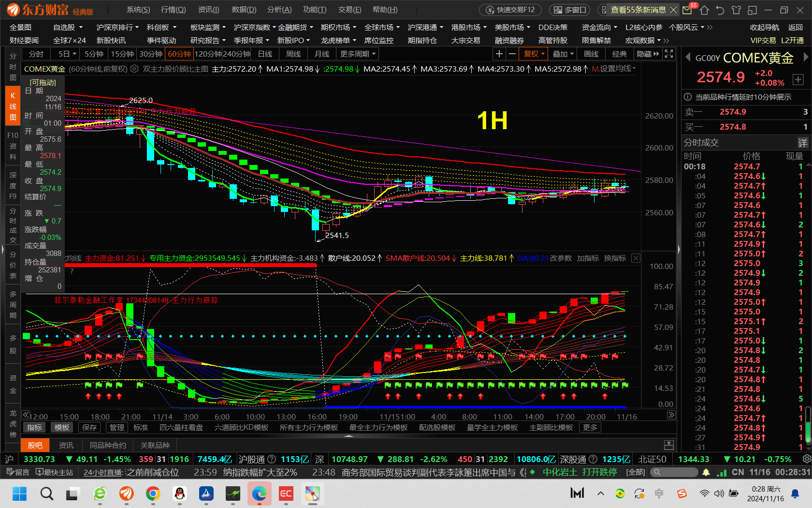Viewport: 812px width, 508px height.
Task: Click the time-axis scroll left double-arrow
Action: [26, 415]
